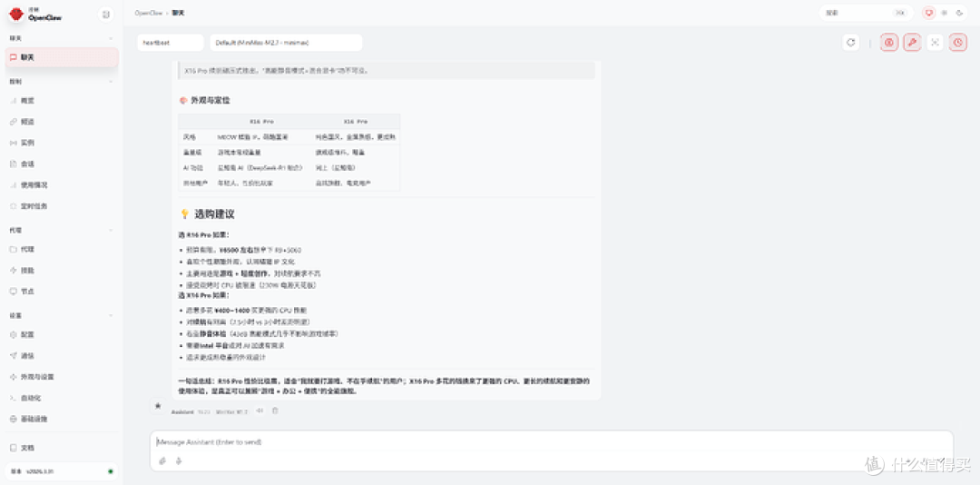Image resolution: width=980 pixels, height=485 pixels.
Task: Click the 外观与定位 section heading
Action: tap(211, 100)
